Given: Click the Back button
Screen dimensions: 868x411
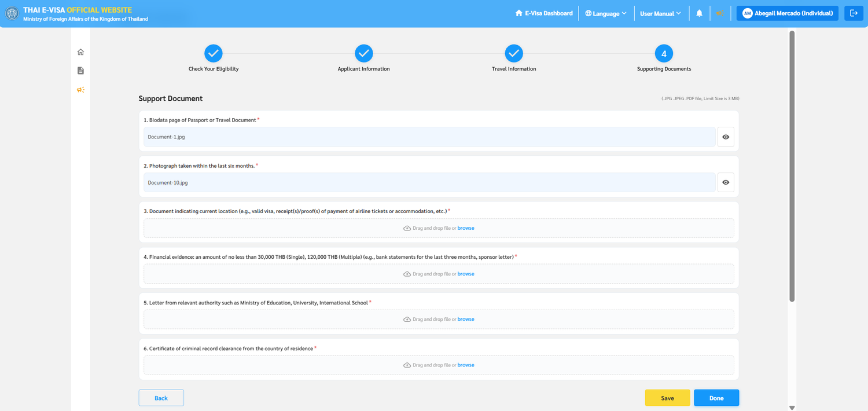Looking at the screenshot, I should (x=161, y=398).
